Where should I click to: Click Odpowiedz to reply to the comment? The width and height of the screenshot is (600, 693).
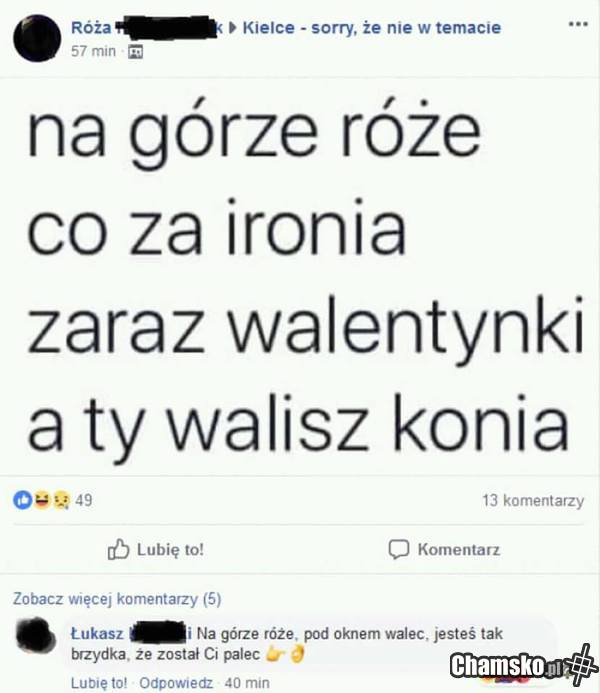[176, 683]
